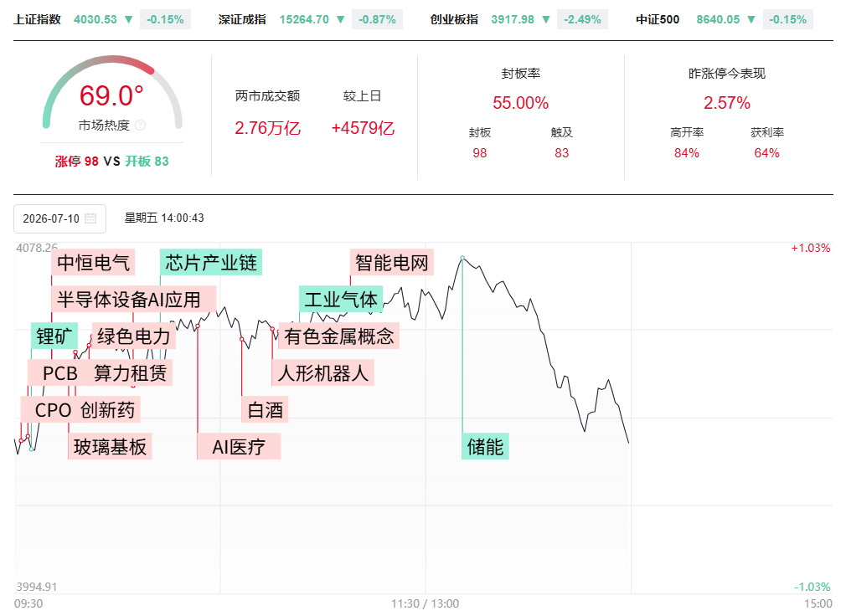Image resolution: width=846 pixels, height=616 pixels.
Task: Click the 锂矿 sector tag
Action: [54, 336]
